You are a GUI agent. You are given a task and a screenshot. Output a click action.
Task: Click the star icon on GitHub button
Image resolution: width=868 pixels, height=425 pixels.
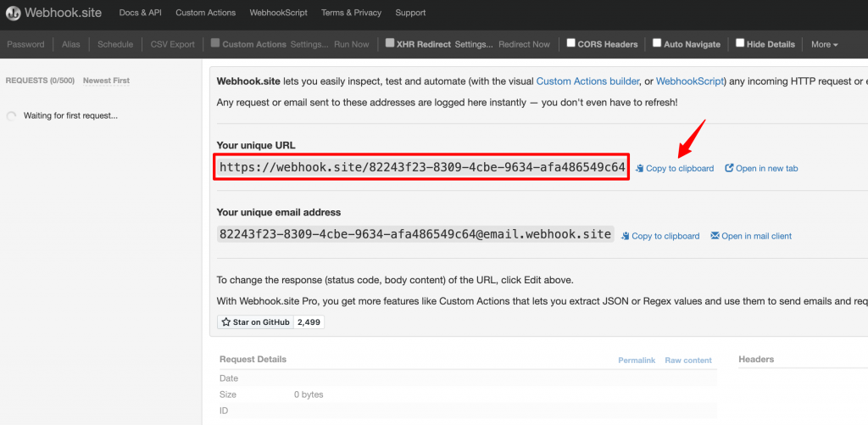point(225,322)
